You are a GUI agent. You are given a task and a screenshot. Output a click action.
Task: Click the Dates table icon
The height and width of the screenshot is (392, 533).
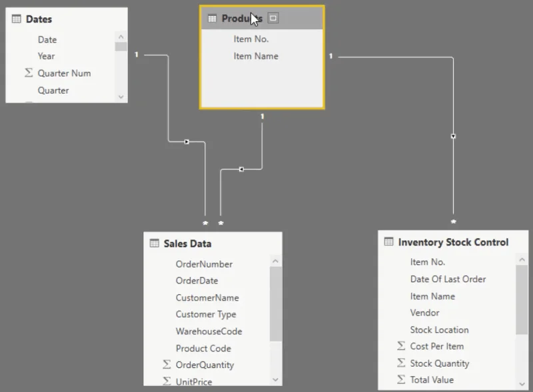click(16, 19)
